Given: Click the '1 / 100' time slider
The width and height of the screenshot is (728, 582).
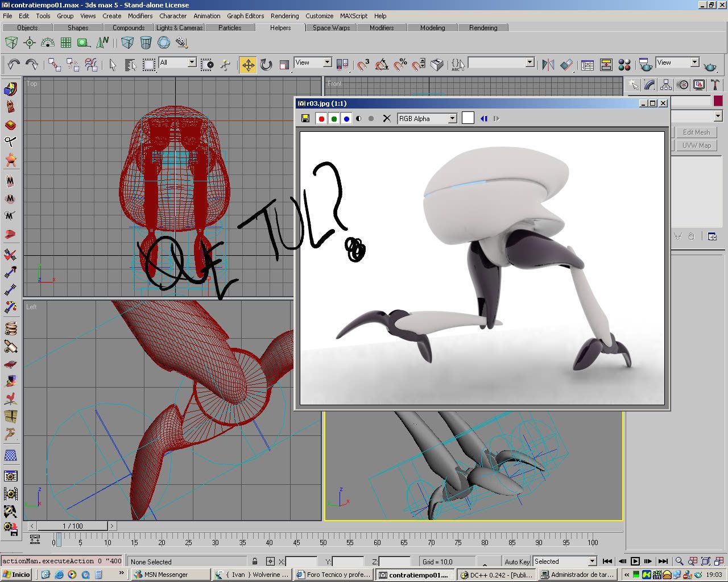Looking at the screenshot, I should [72, 526].
